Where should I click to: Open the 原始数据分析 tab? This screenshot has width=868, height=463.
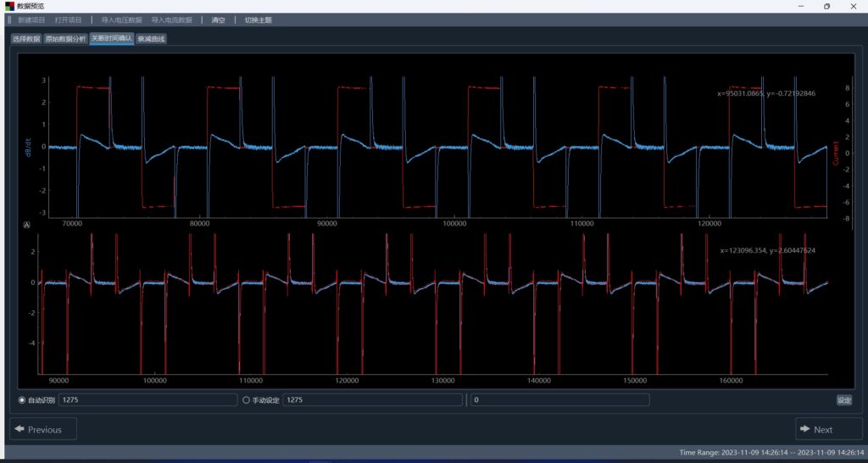point(65,39)
